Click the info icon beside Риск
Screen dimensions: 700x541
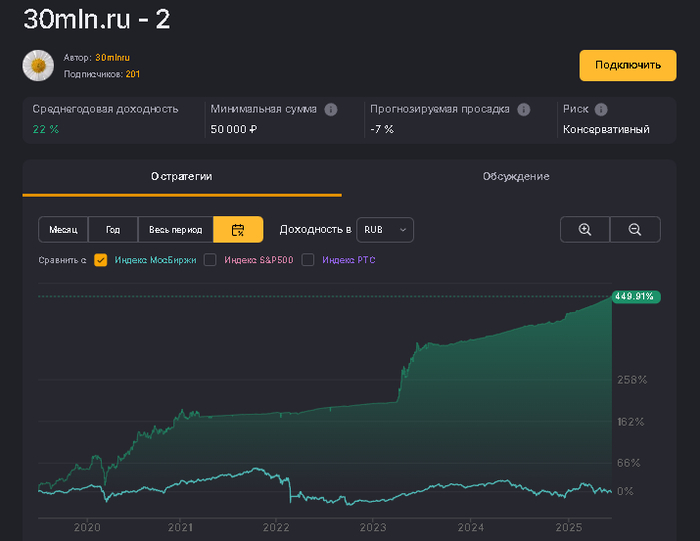(x=601, y=109)
